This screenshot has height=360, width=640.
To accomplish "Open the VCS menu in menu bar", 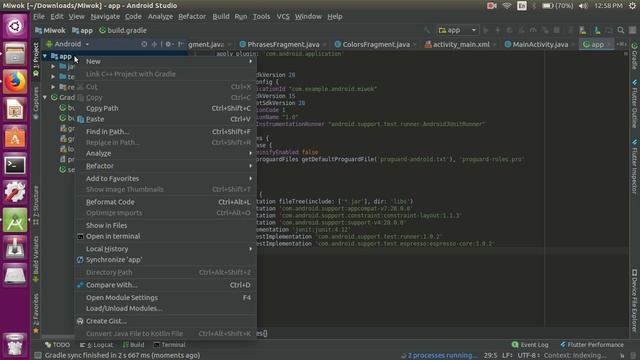I will click(283, 17).
